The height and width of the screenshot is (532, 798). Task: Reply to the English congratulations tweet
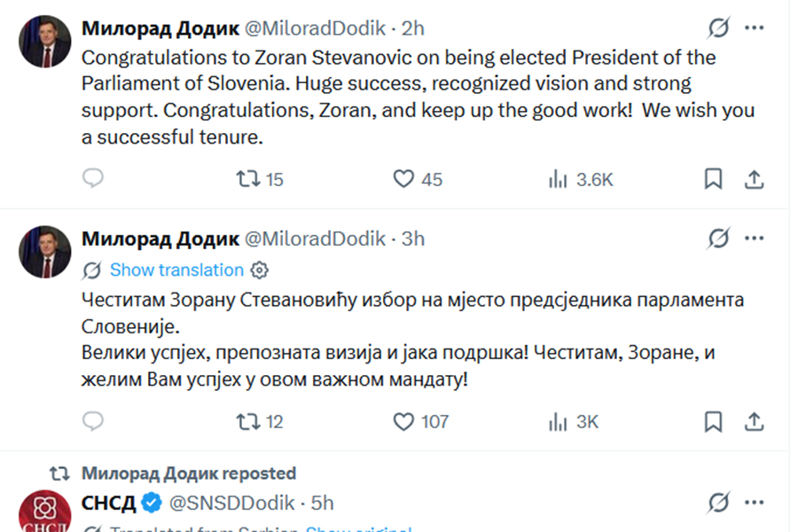point(93,179)
